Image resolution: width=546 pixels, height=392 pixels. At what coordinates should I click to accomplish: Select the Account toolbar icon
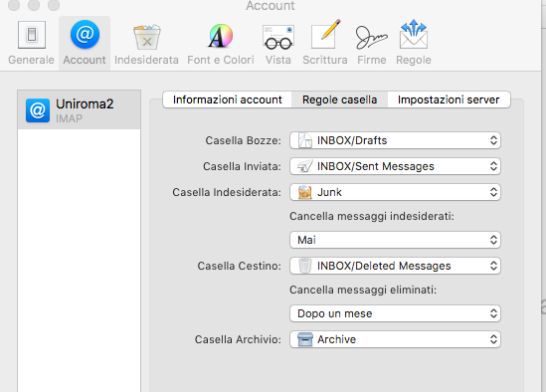pos(85,43)
